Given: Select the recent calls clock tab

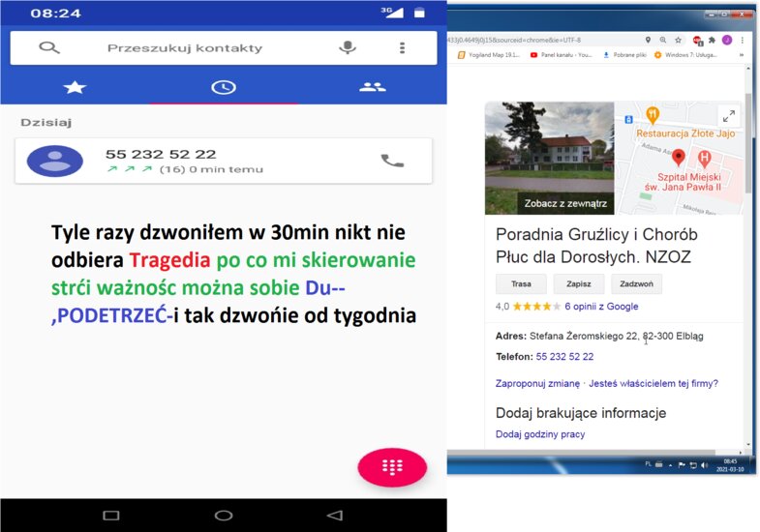Looking at the screenshot, I should (224, 87).
